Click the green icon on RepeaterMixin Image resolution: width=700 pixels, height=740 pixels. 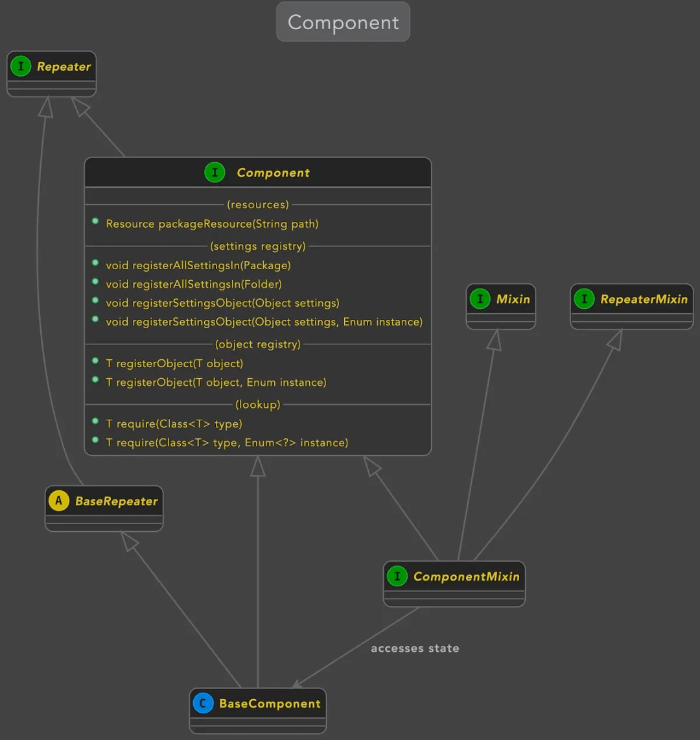tap(585, 299)
